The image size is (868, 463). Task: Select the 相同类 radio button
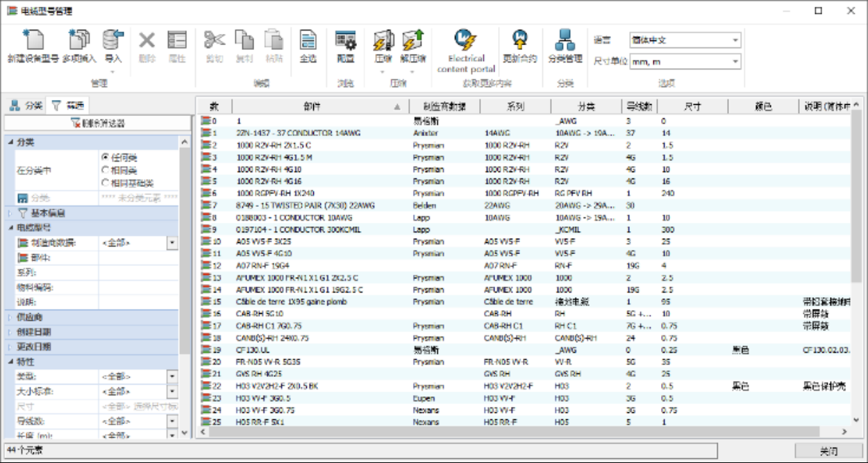pyautogui.click(x=106, y=170)
